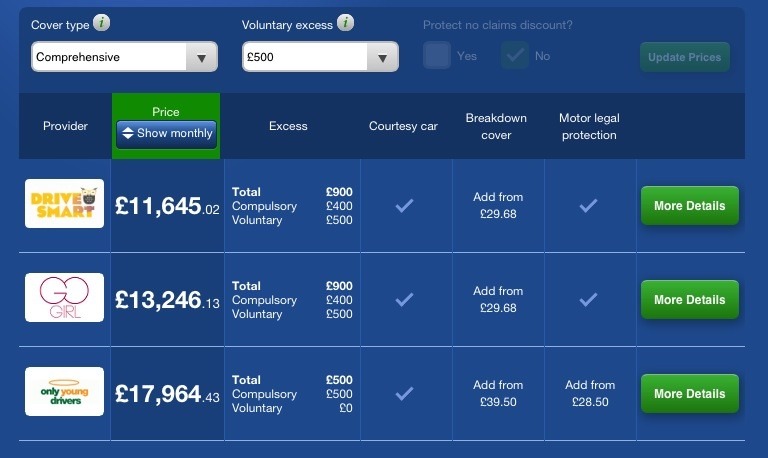Click Go Girl motor legal protection checkmark
768x458 pixels.
click(589, 299)
